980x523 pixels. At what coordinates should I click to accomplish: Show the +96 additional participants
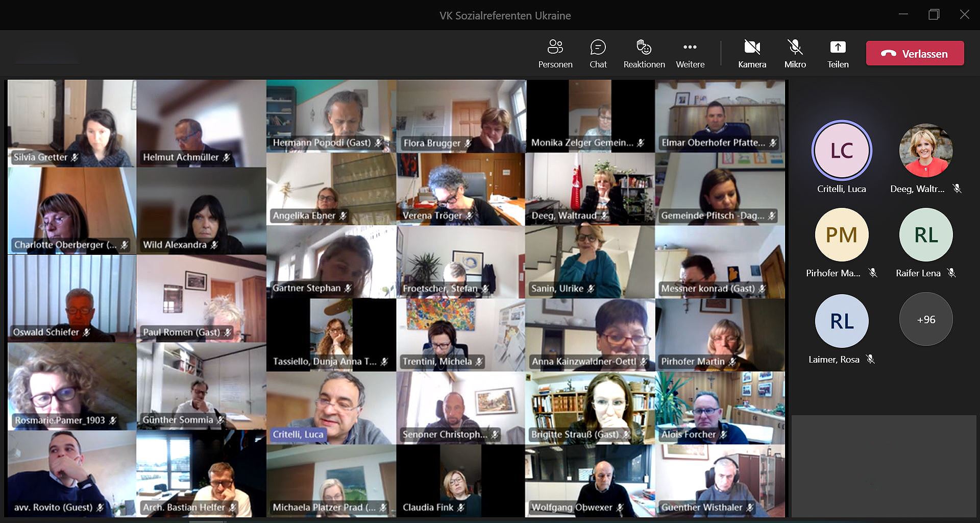pyautogui.click(x=925, y=320)
